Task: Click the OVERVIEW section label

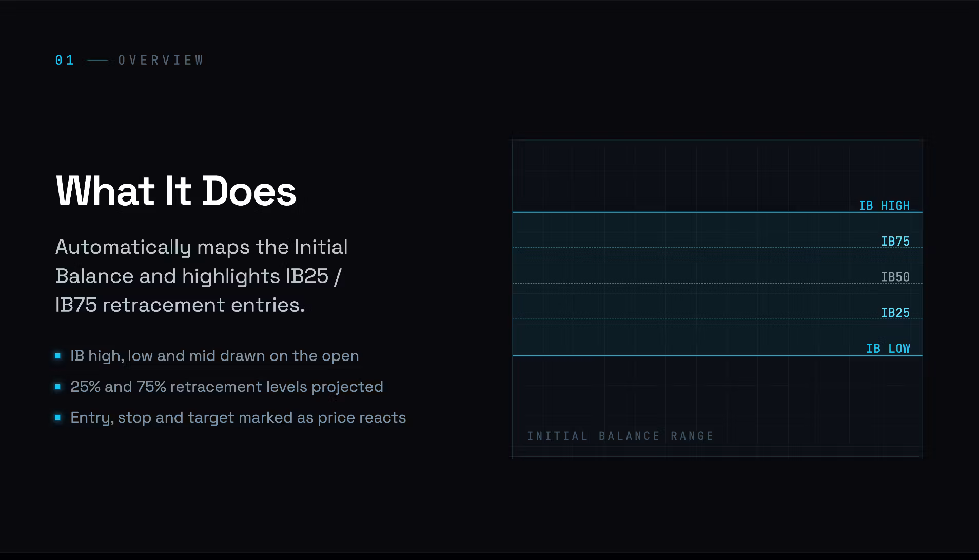Action: (161, 61)
